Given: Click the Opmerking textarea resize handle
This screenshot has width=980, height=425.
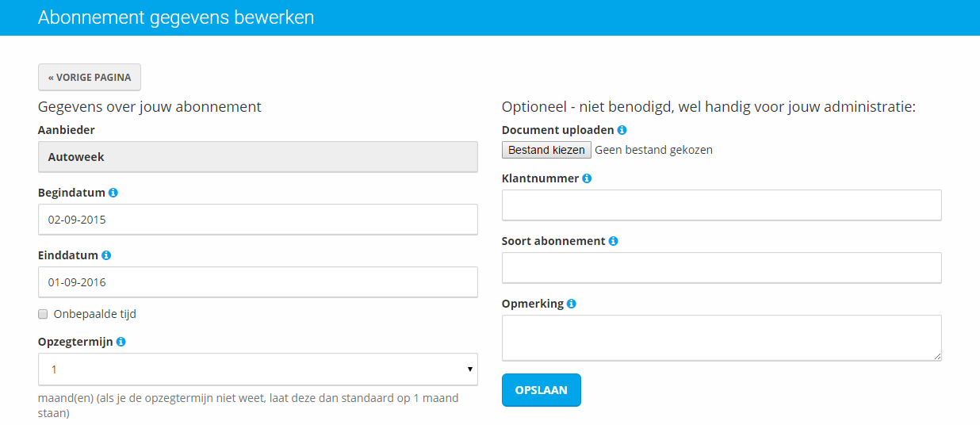Looking at the screenshot, I should (x=938, y=357).
